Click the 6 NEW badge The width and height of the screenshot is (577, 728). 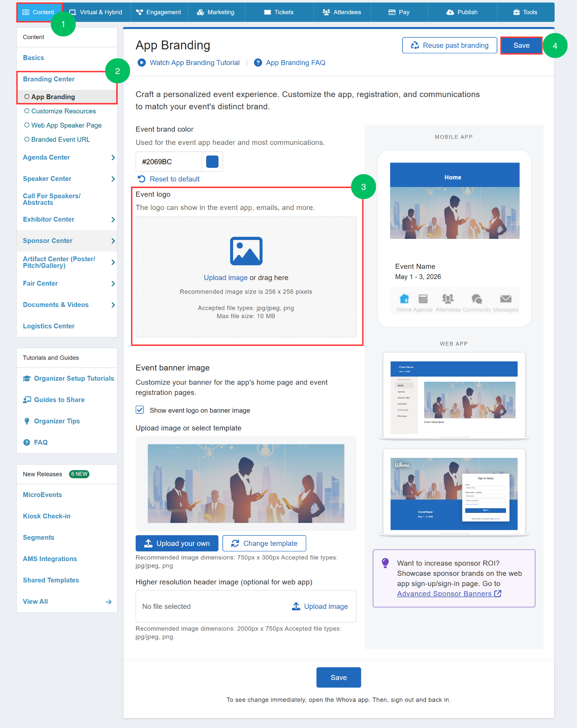[79, 474]
